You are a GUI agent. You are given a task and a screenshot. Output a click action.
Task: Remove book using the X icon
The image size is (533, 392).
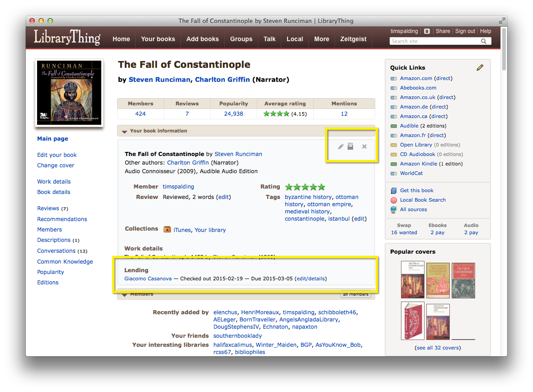click(364, 146)
